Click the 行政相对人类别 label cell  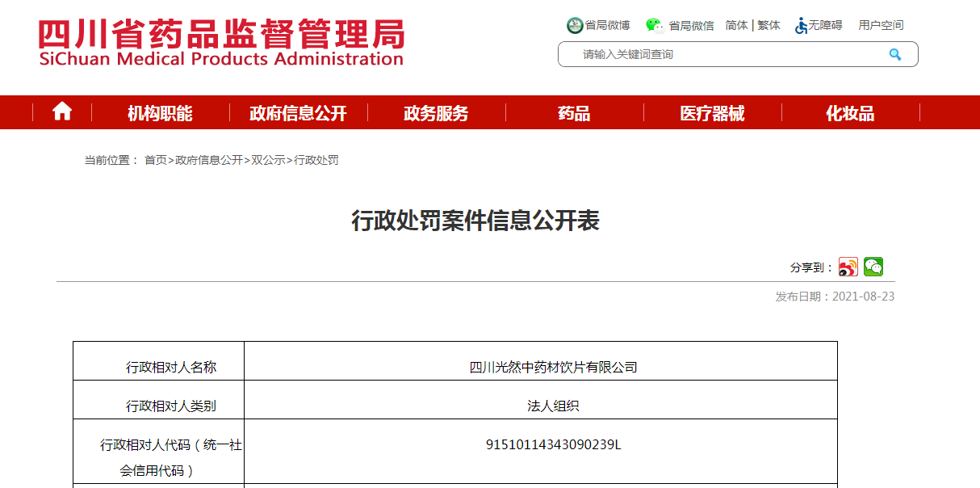pyautogui.click(x=158, y=400)
